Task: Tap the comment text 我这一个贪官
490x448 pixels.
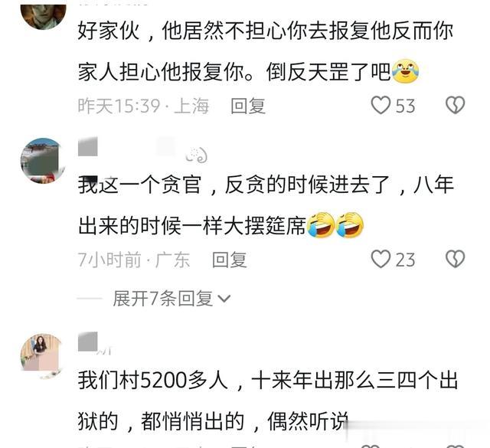Action: [266, 205]
